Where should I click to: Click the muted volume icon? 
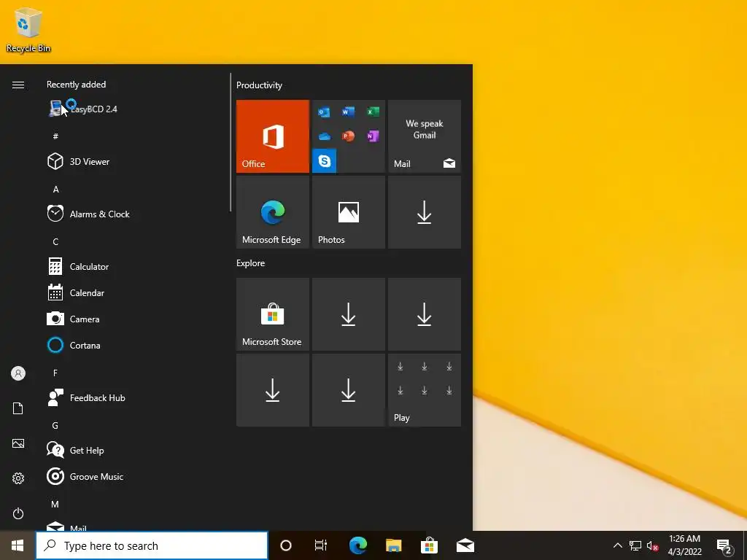coord(652,546)
